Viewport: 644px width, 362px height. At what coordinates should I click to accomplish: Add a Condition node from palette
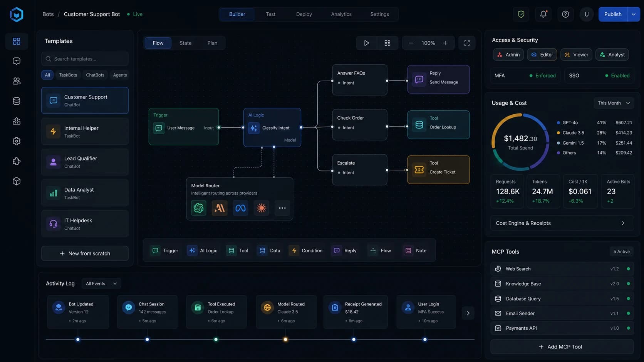point(306,250)
